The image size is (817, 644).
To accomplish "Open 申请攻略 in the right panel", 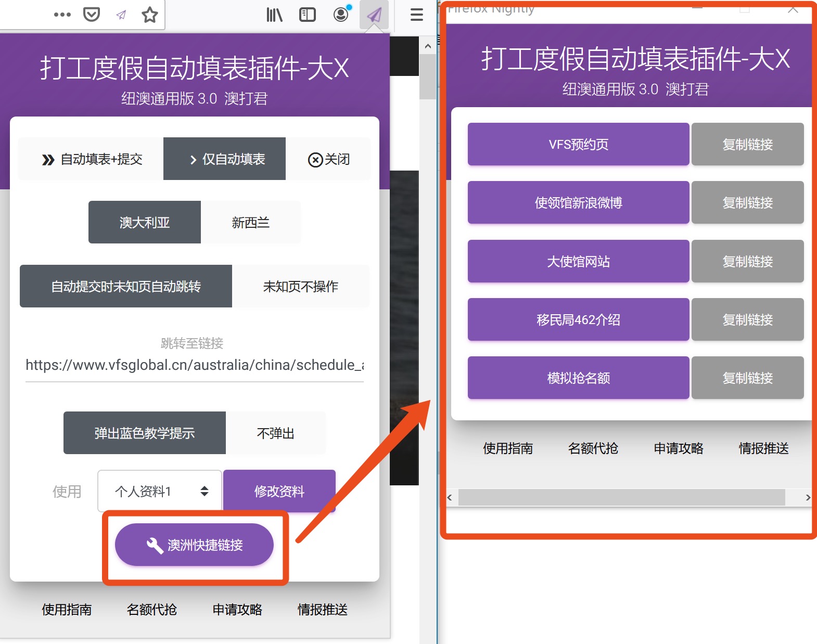I will pyautogui.click(x=678, y=448).
